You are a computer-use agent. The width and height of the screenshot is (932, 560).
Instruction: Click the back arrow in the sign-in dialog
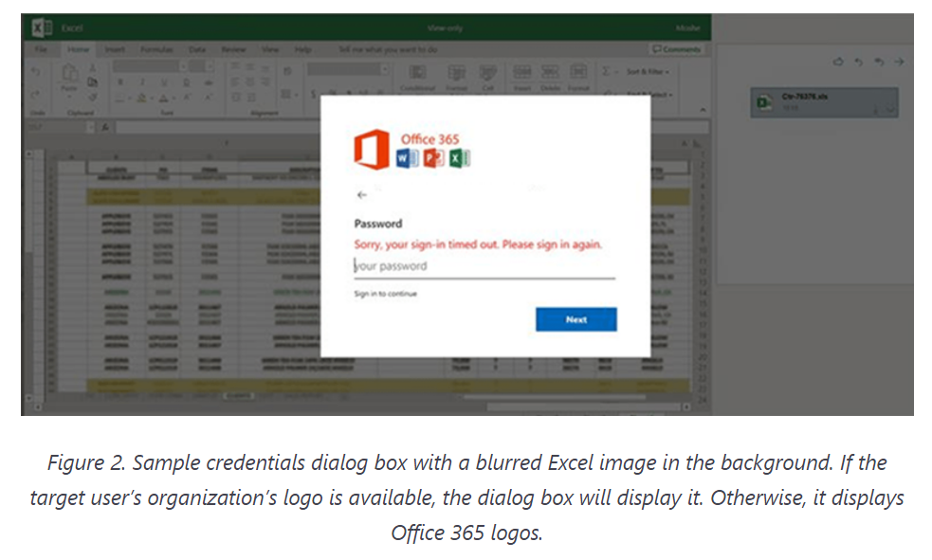[361, 195]
